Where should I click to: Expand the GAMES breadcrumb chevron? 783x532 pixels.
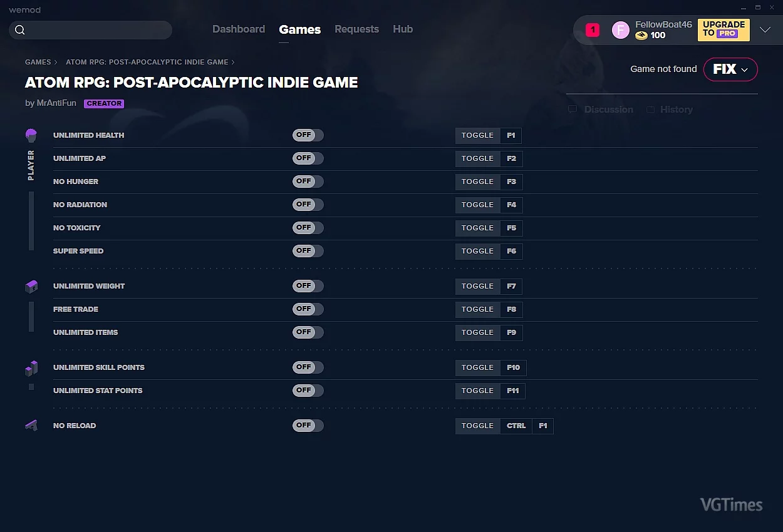[56, 63]
